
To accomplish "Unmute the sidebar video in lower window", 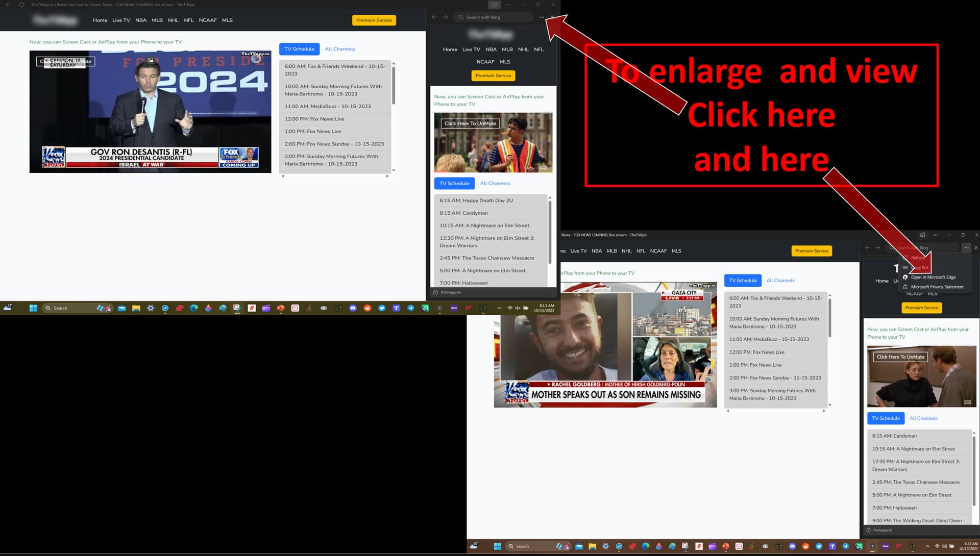I will [x=900, y=357].
